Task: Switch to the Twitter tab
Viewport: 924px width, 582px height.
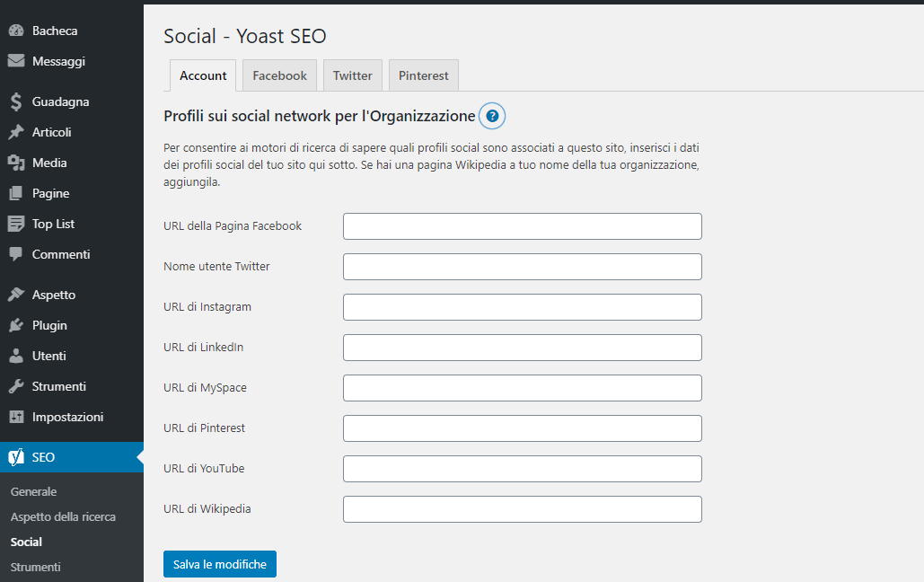Action: pyautogui.click(x=352, y=75)
